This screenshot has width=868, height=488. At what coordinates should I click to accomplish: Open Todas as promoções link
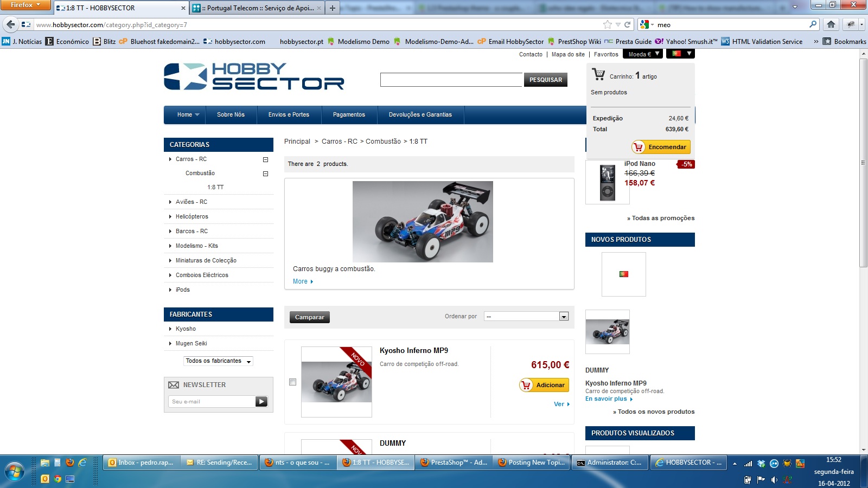(661, 218)
